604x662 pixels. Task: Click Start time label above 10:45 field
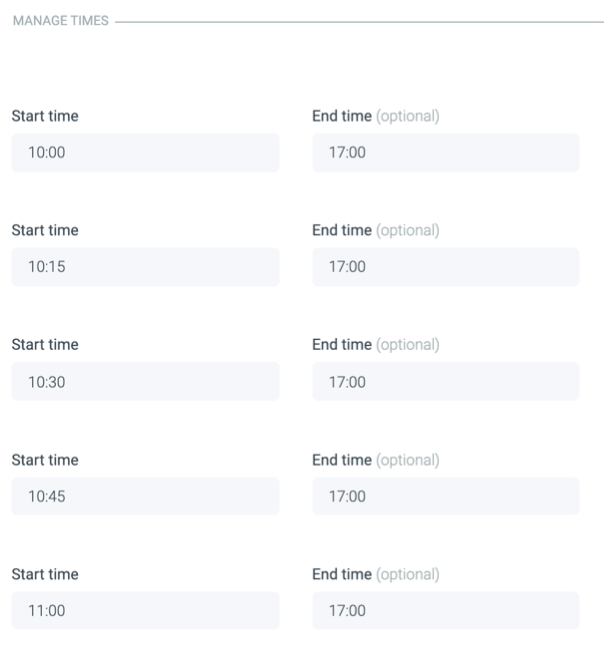(45, 460)
